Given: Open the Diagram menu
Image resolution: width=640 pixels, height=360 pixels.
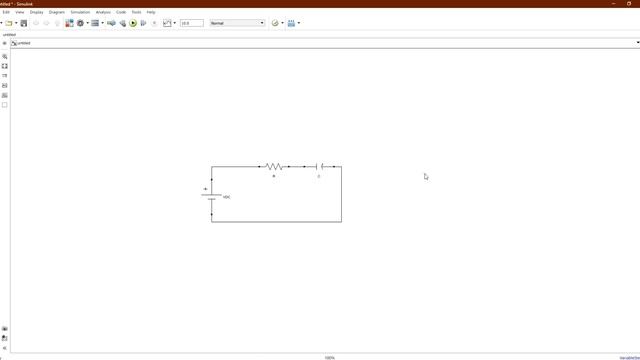Looking at the screenshot, I should tap(57, 12).
